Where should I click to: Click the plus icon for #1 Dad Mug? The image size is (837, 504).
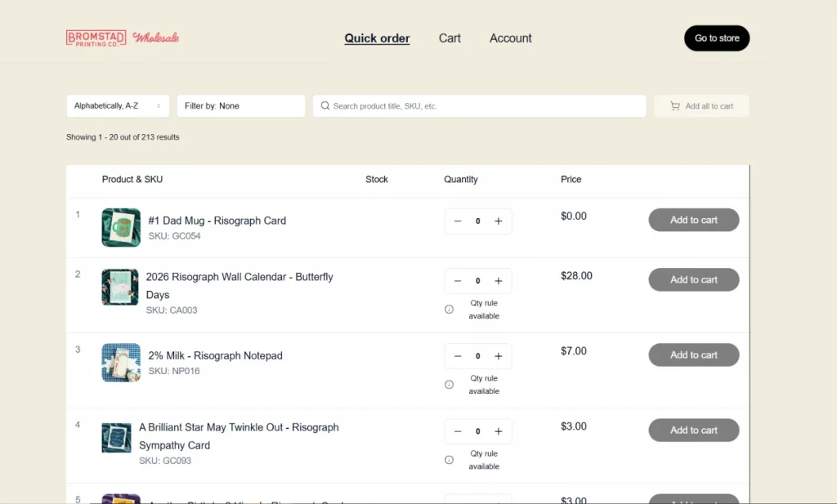click(499, 221)
